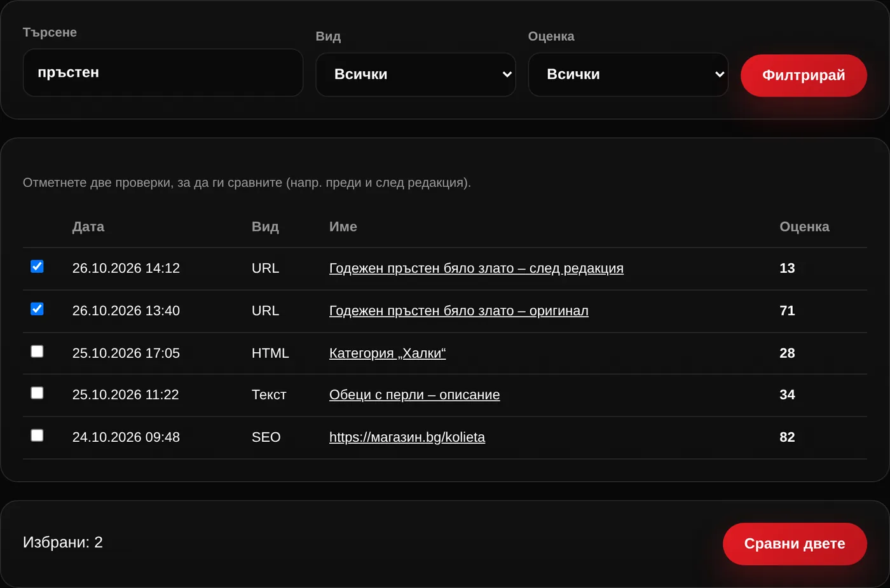Image resolution: width=890 pixels, height=588 pixels.
Task: Open the магазин.bg/kolieta link
Action: (x=407, y=437)
